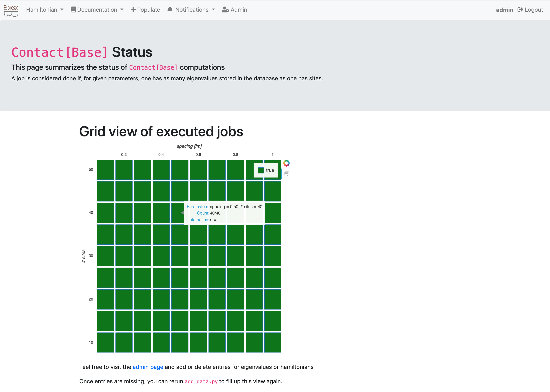This screenshot has width=550, height=392.
Task: Click the 'Grid view of executed jobs' heading
Action: point(161,131)
